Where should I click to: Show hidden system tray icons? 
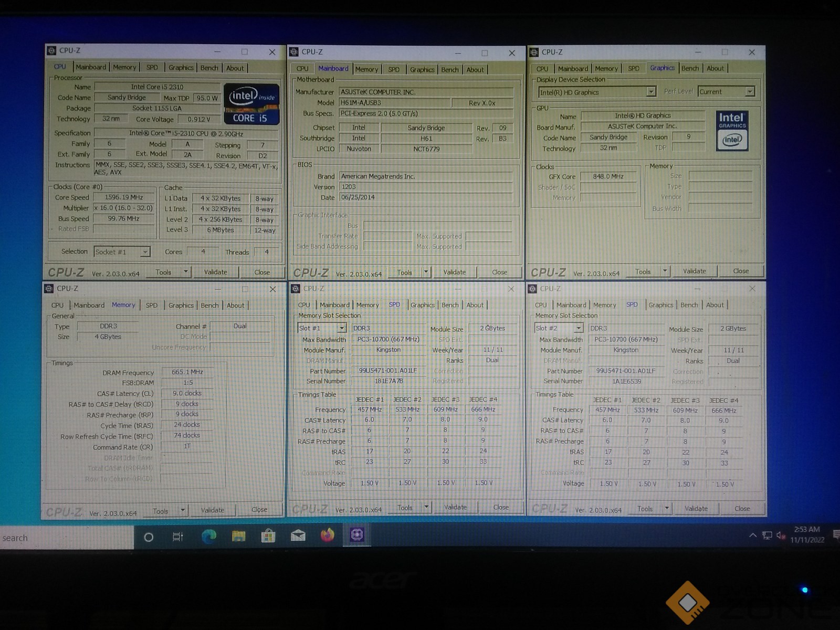point(752,535)
